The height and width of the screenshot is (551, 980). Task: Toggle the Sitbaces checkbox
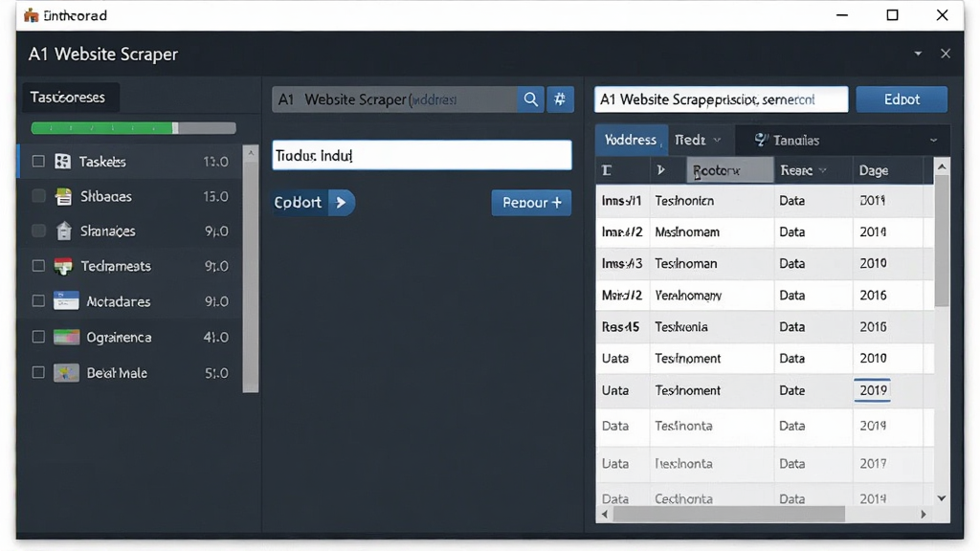tap(38, 196)
